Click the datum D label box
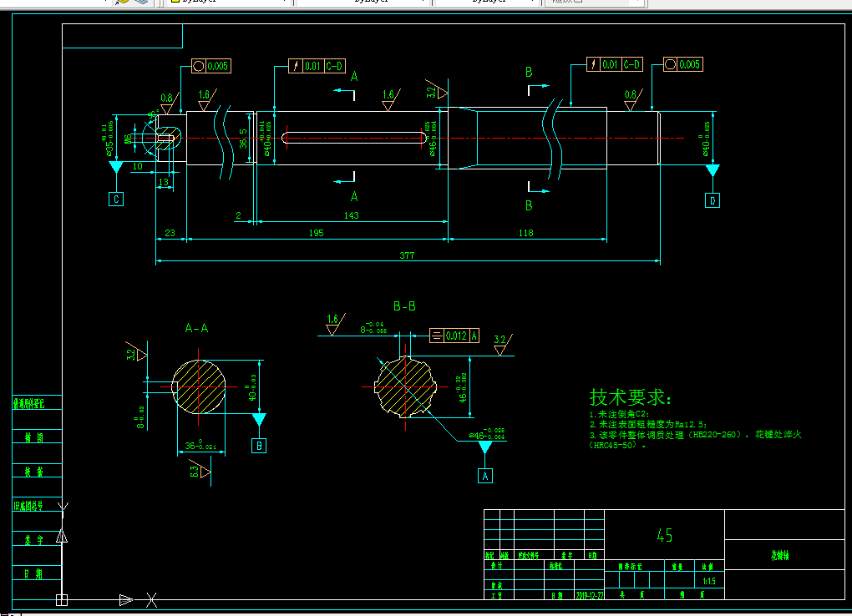The width and height of the screenshot is (852, 616). [x=713, y=200]
